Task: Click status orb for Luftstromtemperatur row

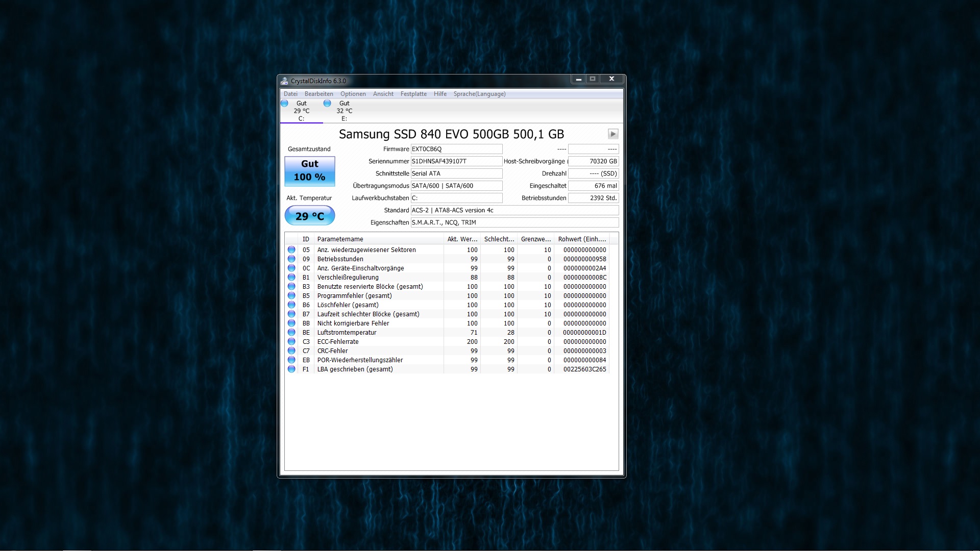Action: (291, 332)
